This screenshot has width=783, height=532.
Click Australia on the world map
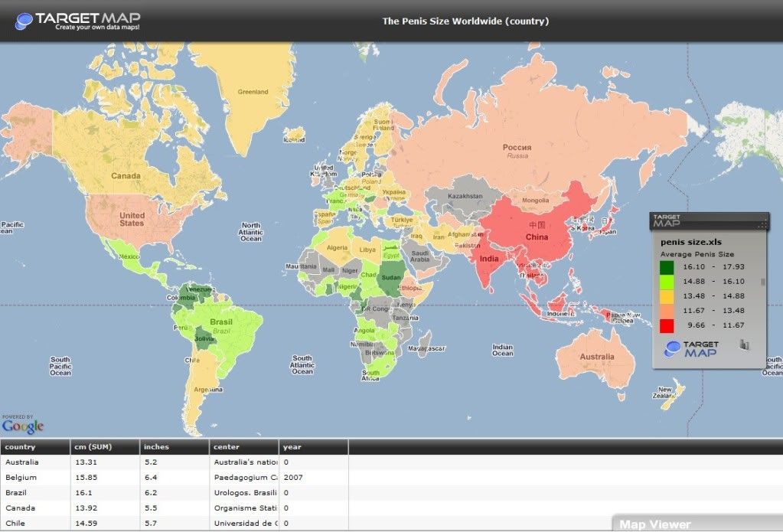[x=595, y=358]
